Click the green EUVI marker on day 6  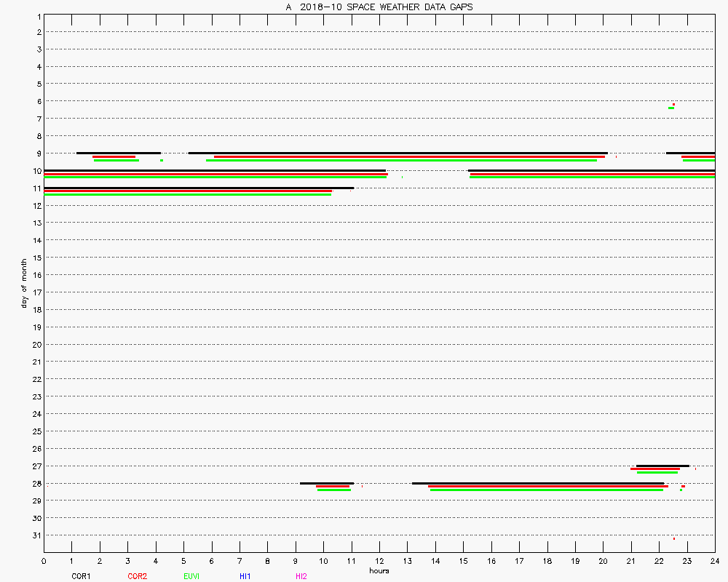click(671, 108)
